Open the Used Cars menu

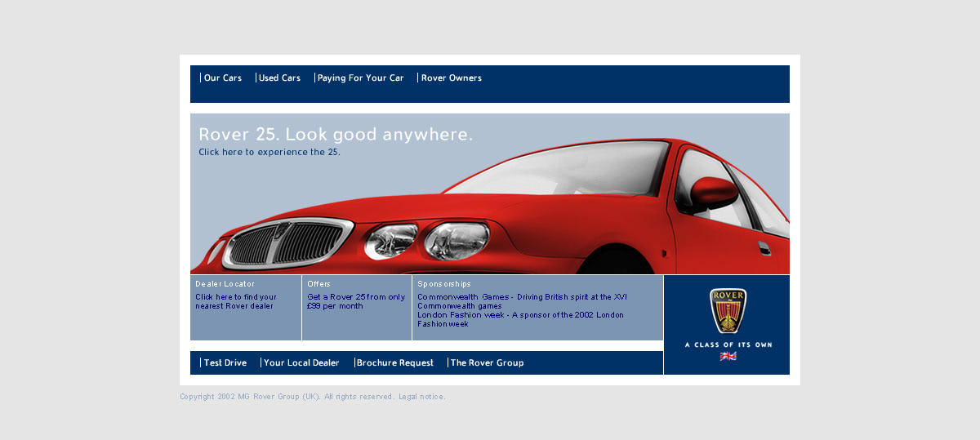pyautogui.click(x=279, y=78)
